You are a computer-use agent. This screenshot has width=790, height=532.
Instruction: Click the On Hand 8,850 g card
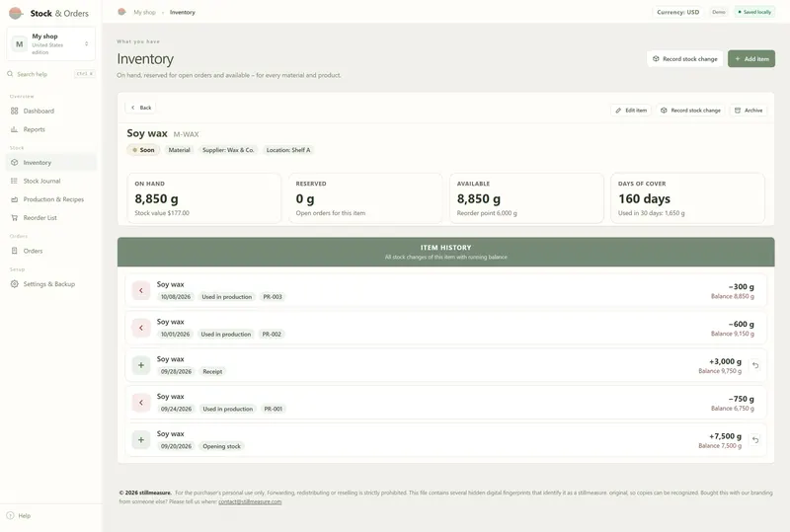204,198
